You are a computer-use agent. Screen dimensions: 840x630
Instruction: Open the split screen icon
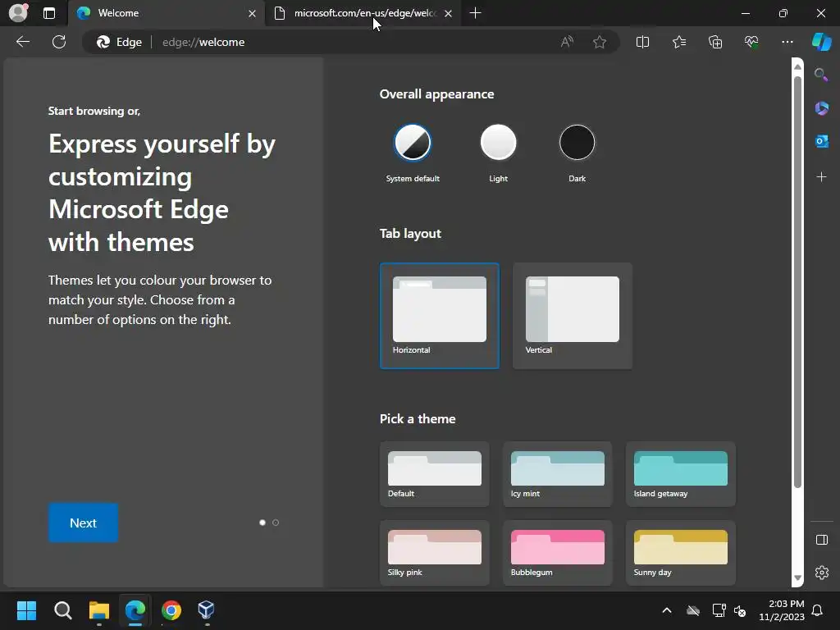[642, 42]
